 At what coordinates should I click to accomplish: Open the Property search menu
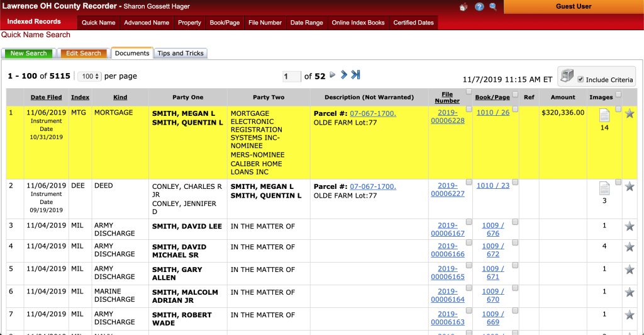pyautogui.click(x=189, y=23)
